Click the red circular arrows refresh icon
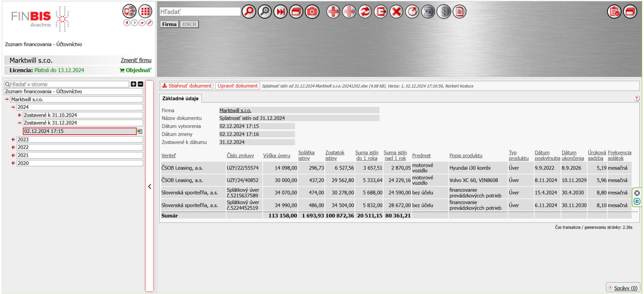The width and height of the screenshot is (644, 294). 365,12
